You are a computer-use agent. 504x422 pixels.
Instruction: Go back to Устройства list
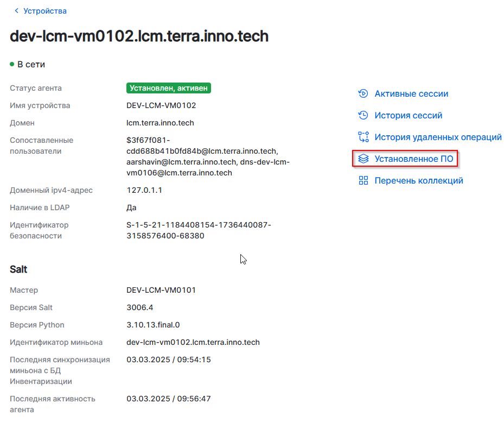coord(45,11)
